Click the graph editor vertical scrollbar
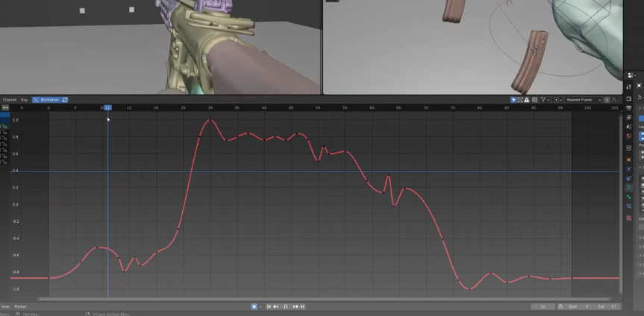 click(x=621, y=203)
